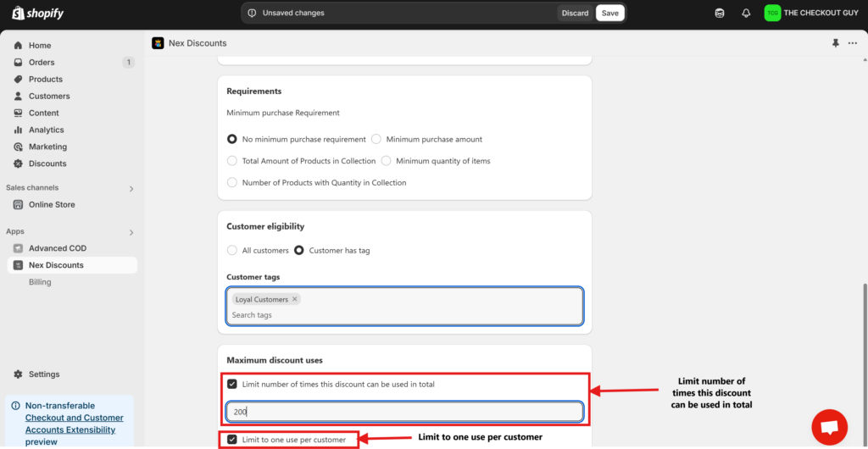Image resolution: width=868 pixels, height=449 pixels.
Task: Click the Nex Discounts app logo icon
Action: point(158,43)
